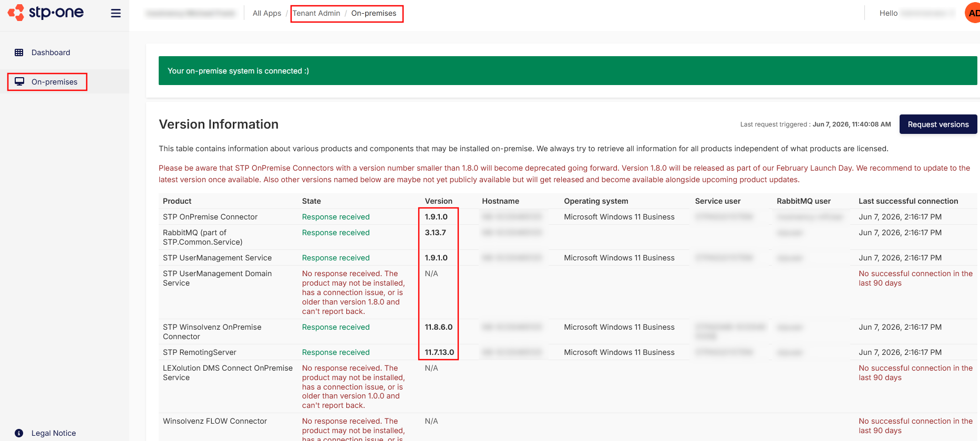Viewport: 980px width, 441px height.
Task: Click the RabbitMQ user column header
Action: [x=804, y=201]
